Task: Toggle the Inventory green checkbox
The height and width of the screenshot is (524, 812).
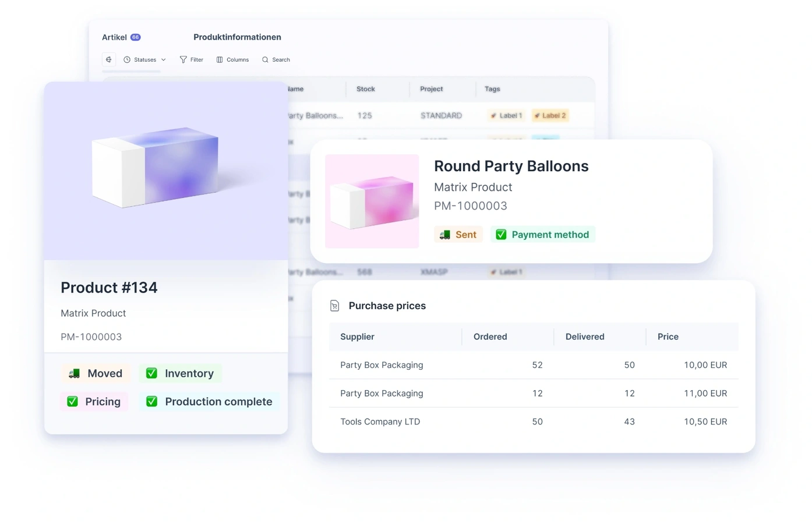Action: (151, 373)
